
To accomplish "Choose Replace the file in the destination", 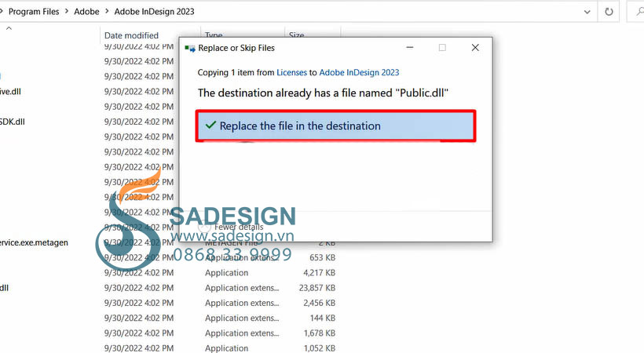I will click(x=335, y=126).
